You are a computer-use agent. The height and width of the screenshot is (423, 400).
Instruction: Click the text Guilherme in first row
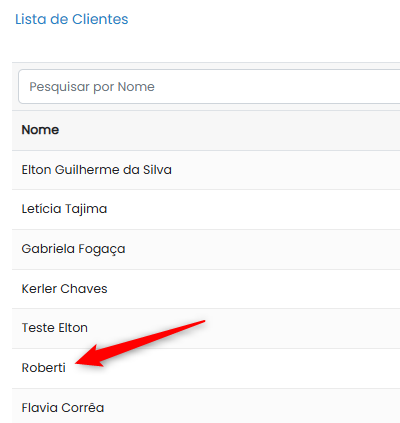(87, 170)
